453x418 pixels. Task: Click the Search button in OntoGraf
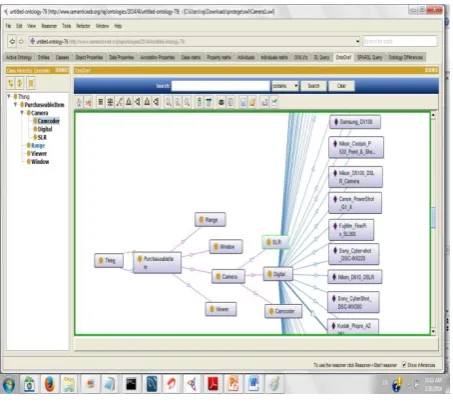pyautogui.click(x=313, y=86)
